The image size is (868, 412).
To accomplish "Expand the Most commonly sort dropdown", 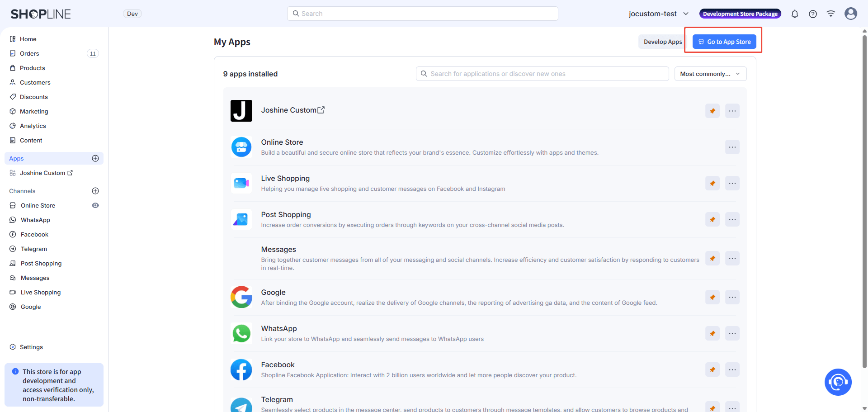I will tap(710, 74).
